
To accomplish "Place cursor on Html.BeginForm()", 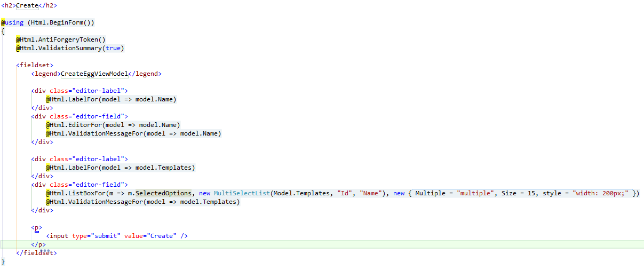I will click(x=61, y=22).
